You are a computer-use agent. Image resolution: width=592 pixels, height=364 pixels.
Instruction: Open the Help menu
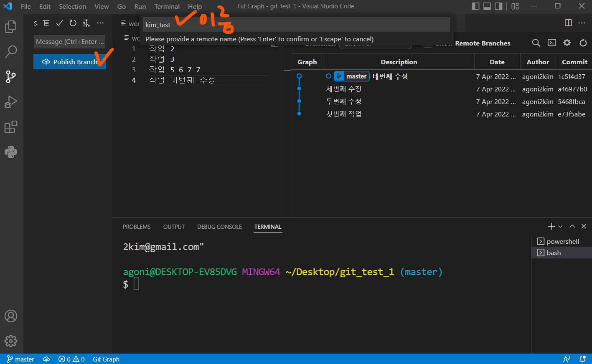195,6
